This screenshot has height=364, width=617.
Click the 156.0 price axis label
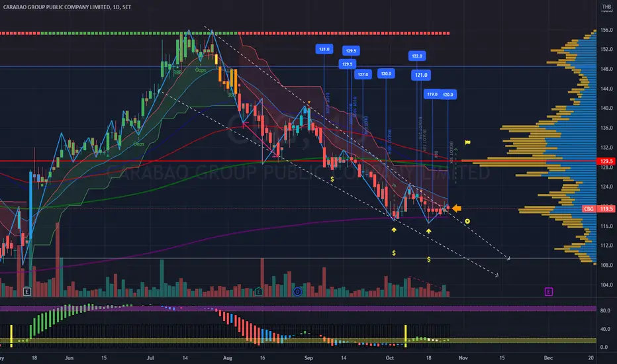tap(606, 30)
